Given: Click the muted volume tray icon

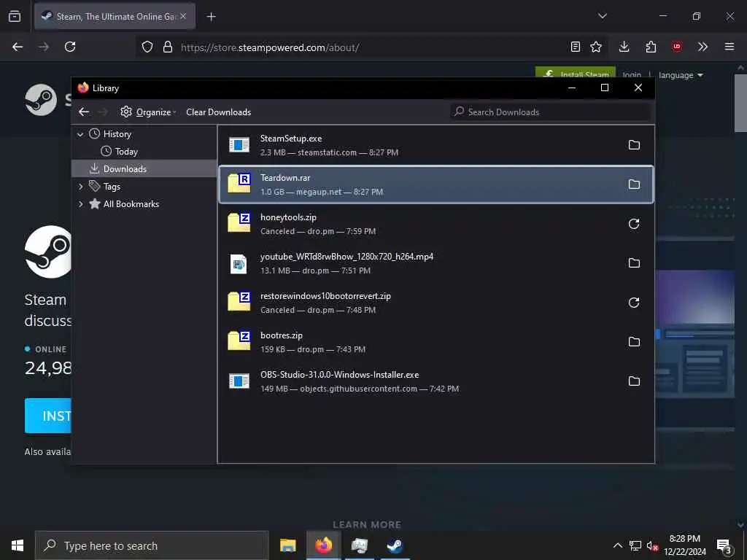Looking at the screenshot, I should pos(652,545).
